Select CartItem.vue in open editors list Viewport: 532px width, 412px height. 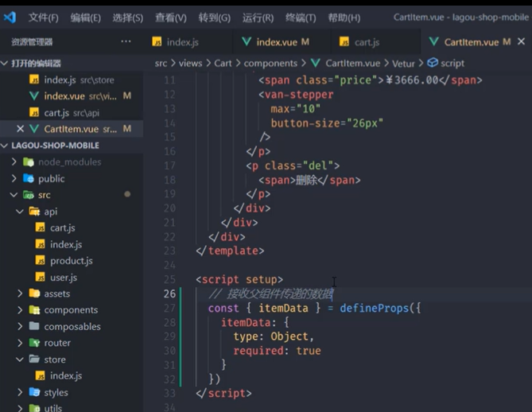click(72, 129)
